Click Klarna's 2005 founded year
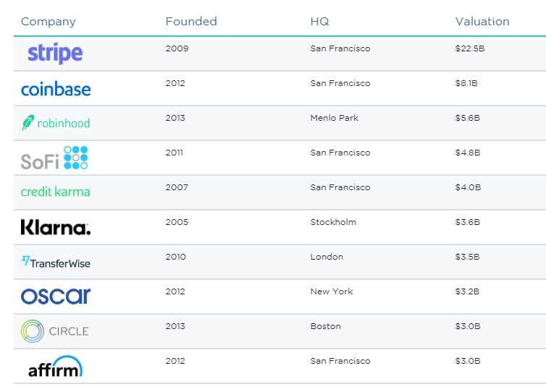Image resolution: width=546 pixels, height=392 pixels. (x=176, y=222)
